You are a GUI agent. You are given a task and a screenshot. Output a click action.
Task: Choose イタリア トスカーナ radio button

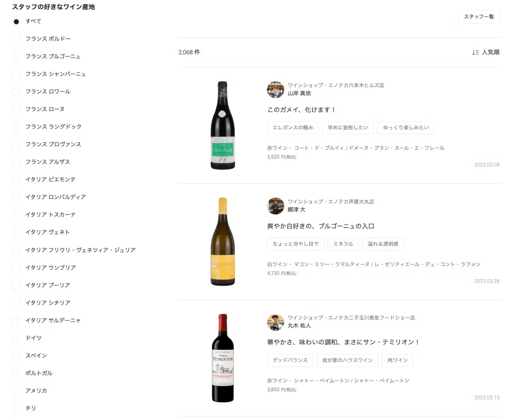pyautogui.click(x=16, y=215)
